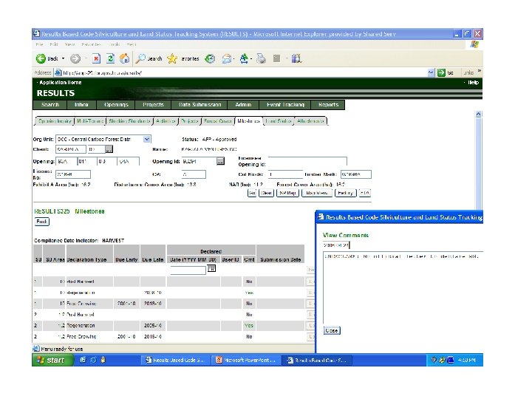Click the green Refresh page icon
Viewport: 532px width, 399px height.
[110, 58]
